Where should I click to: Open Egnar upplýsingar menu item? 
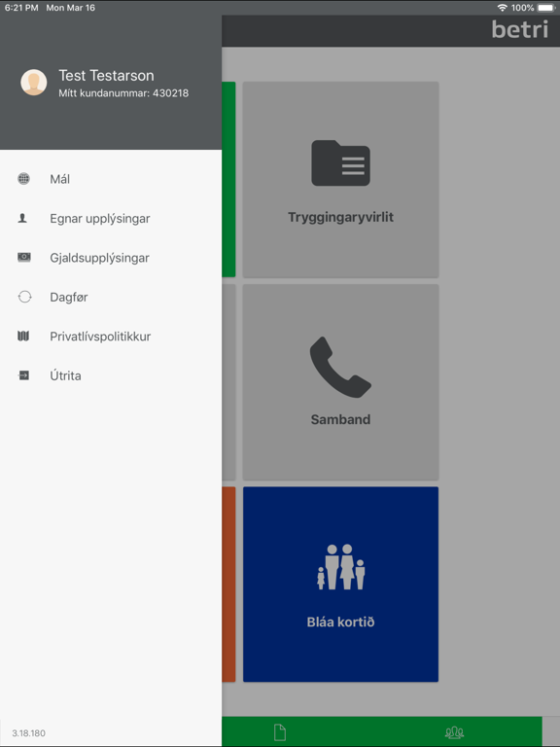[x=111, y=218]
